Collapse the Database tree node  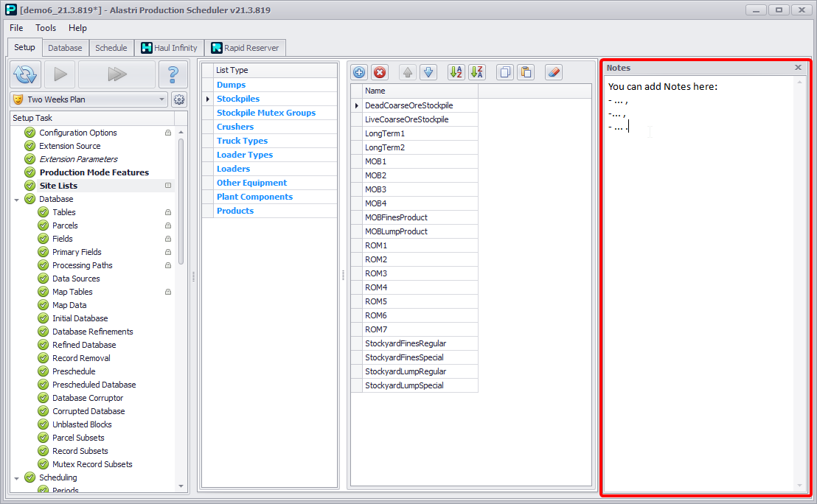[17, 199]
